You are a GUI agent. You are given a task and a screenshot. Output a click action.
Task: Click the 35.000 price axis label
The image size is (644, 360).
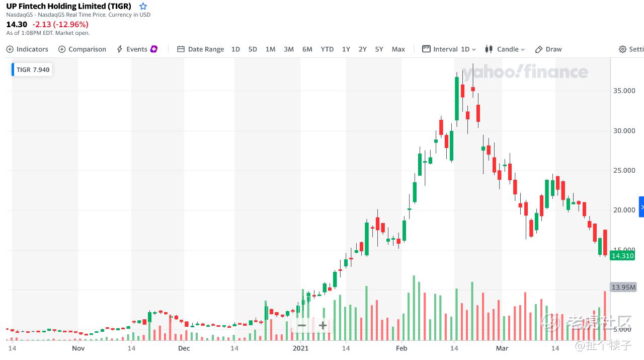pos(624,91)
